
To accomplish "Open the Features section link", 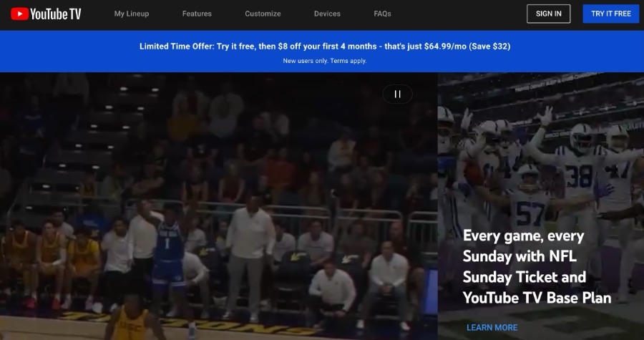I will [197, 14].
